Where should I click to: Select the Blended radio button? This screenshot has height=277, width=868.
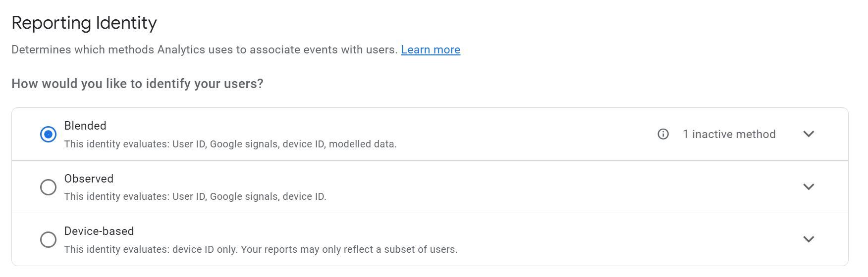[x=48, y=134]
